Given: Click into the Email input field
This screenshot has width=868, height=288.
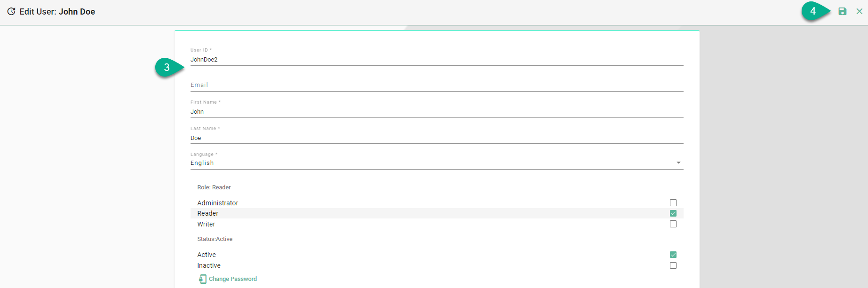Looking at the screenshot, I should tap(423, 85).
